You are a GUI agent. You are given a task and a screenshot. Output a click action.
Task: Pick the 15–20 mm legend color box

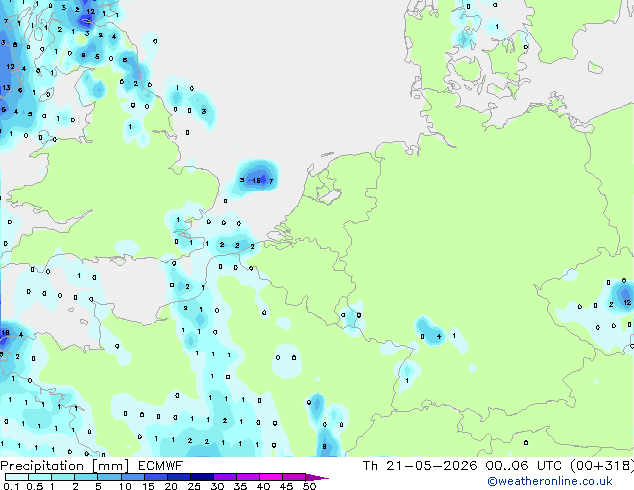pyautogui.click(x=155, y=477)
